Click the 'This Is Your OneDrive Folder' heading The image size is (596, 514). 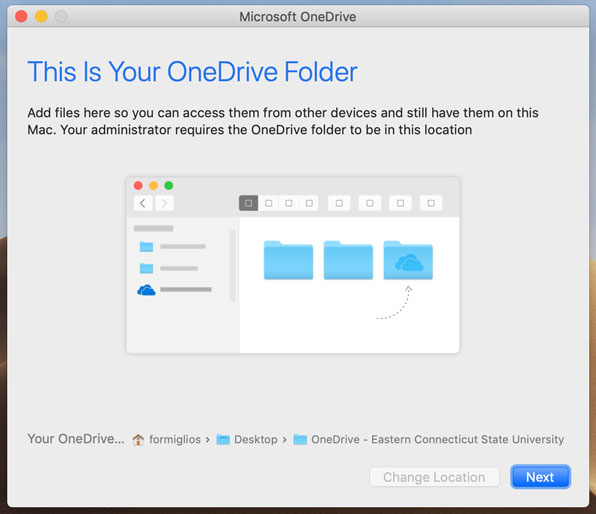(192, 71)
